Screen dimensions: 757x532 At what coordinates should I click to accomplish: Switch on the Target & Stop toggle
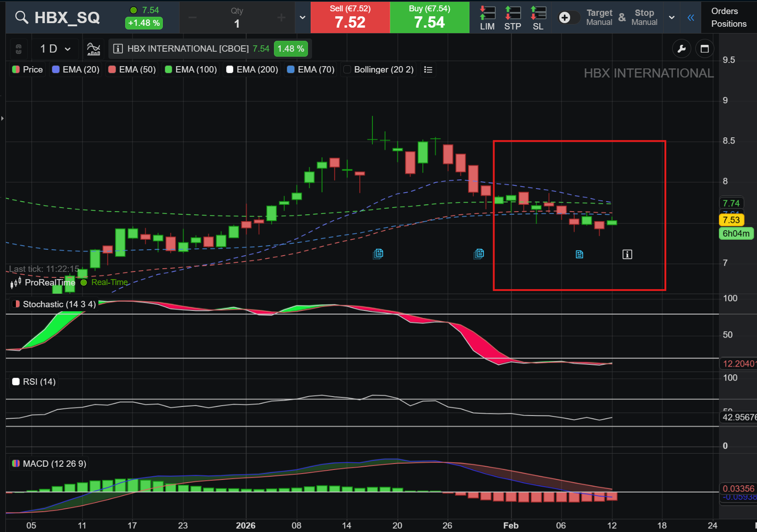(569, 17)
